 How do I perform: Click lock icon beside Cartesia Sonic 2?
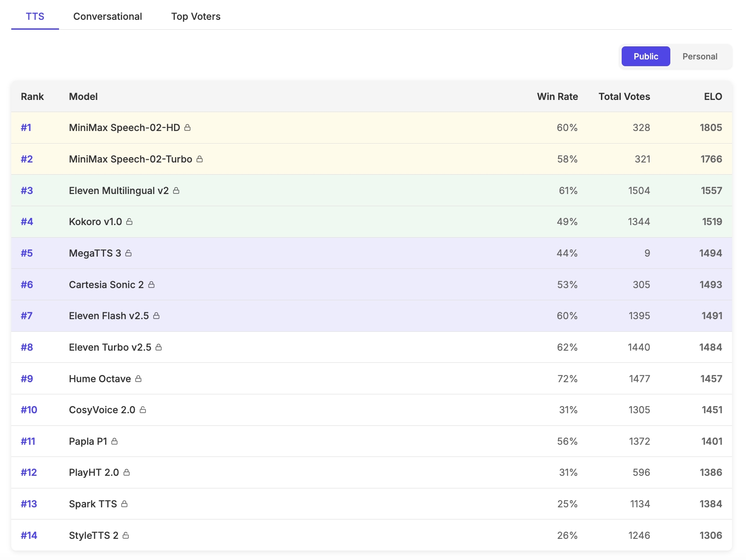151,285
